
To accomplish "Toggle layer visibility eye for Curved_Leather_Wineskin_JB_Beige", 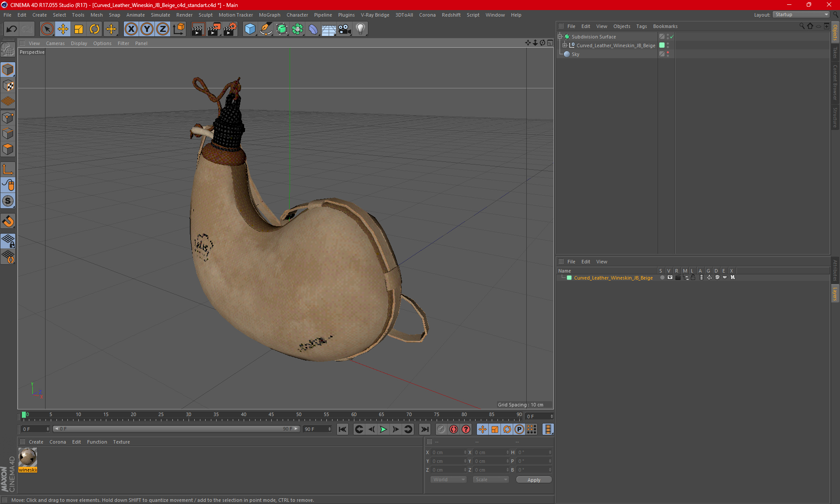I will pos(670,277).
